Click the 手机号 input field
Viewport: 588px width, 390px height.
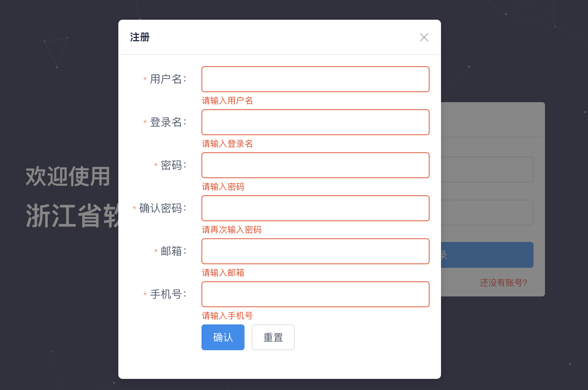point(315,294)
